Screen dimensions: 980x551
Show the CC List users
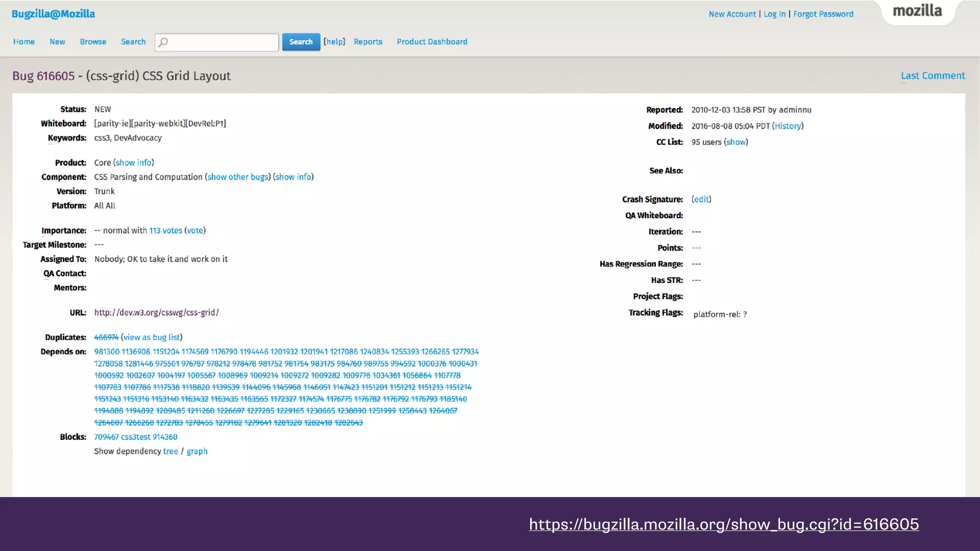[x=736, y=142]
